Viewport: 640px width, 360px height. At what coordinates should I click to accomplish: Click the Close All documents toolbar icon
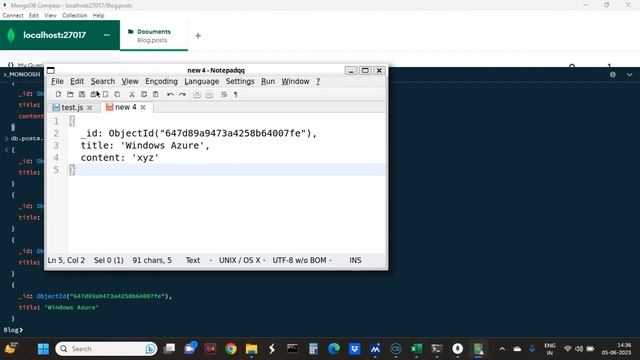tap(117, 94)
